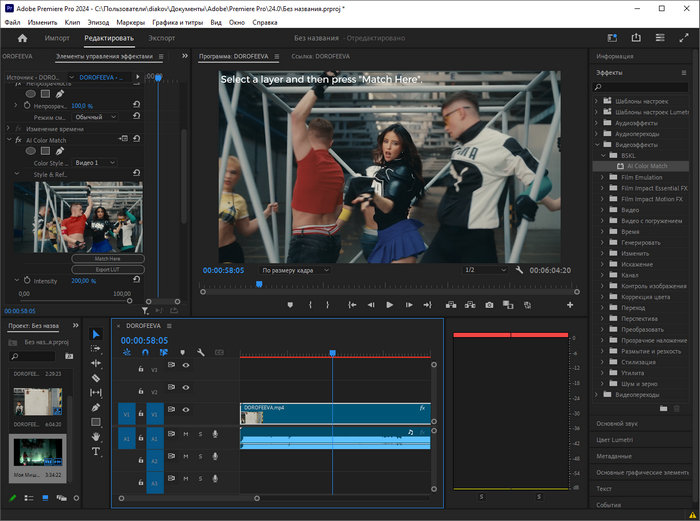Open the Color Style Видео 1 dropdown
Viewport: 700px width, 521px height.
pyautogui.click(x=95, y=163)
